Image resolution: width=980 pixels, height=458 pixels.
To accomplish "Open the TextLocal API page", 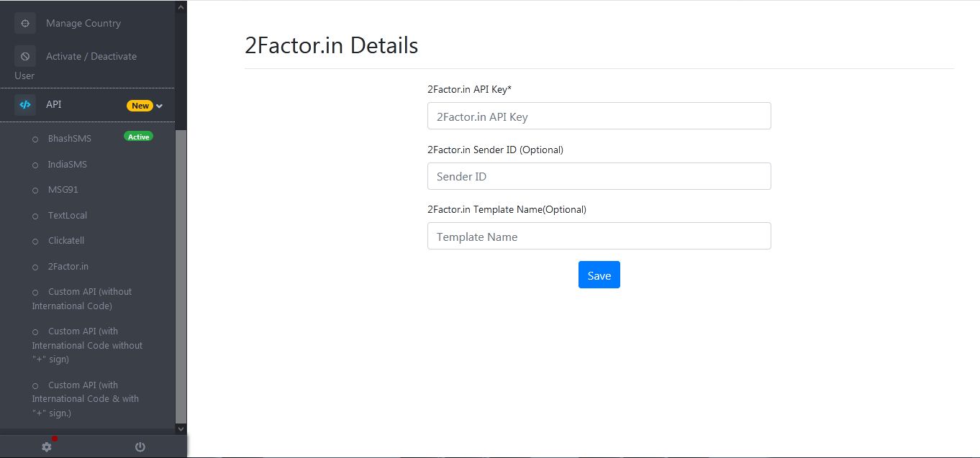I will point(67,216).
